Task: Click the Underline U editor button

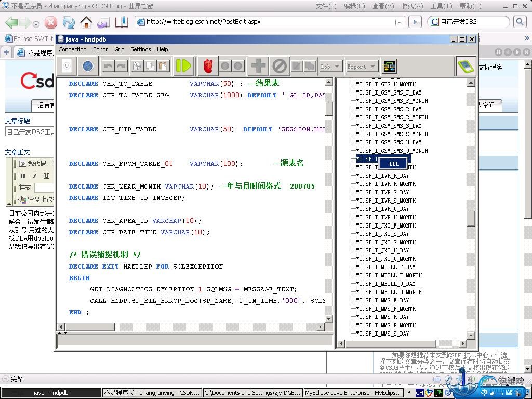Action: tap(46, 176)
